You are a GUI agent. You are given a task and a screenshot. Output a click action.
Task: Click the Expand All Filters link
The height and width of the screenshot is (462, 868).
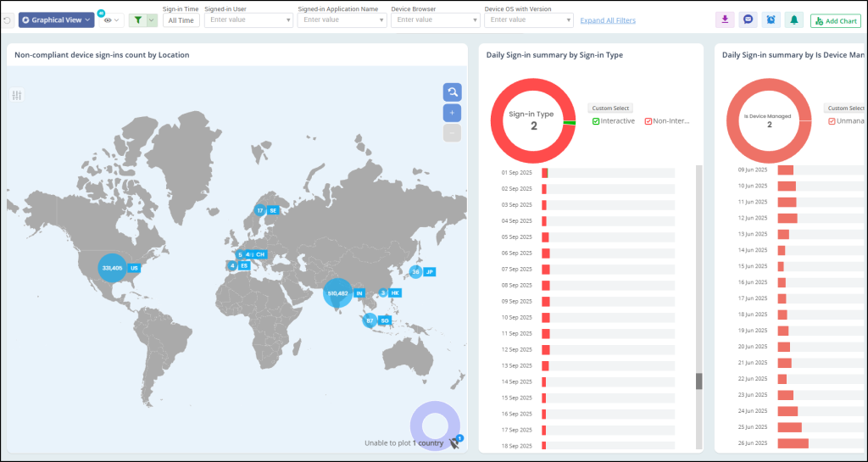(x=608, y=20)
